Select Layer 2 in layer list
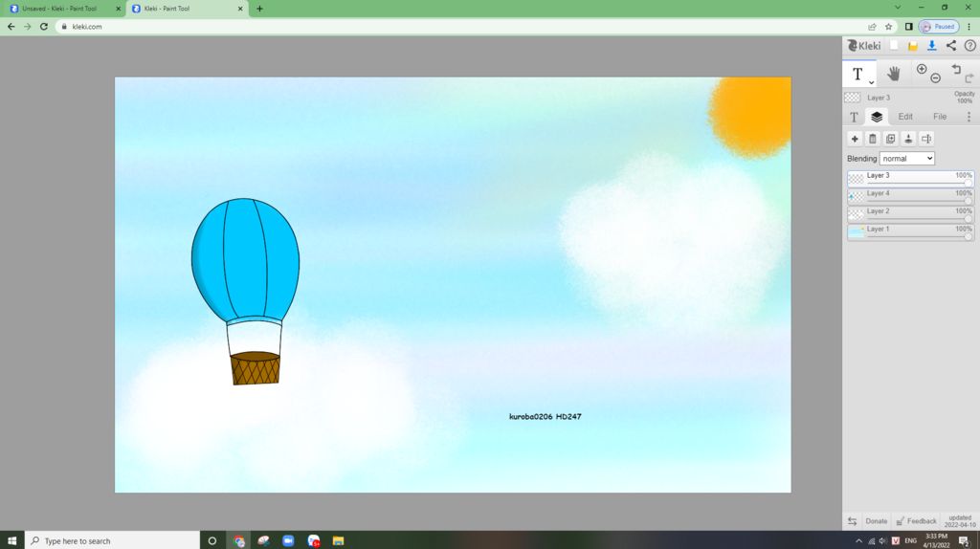 [x=910, y=214]
